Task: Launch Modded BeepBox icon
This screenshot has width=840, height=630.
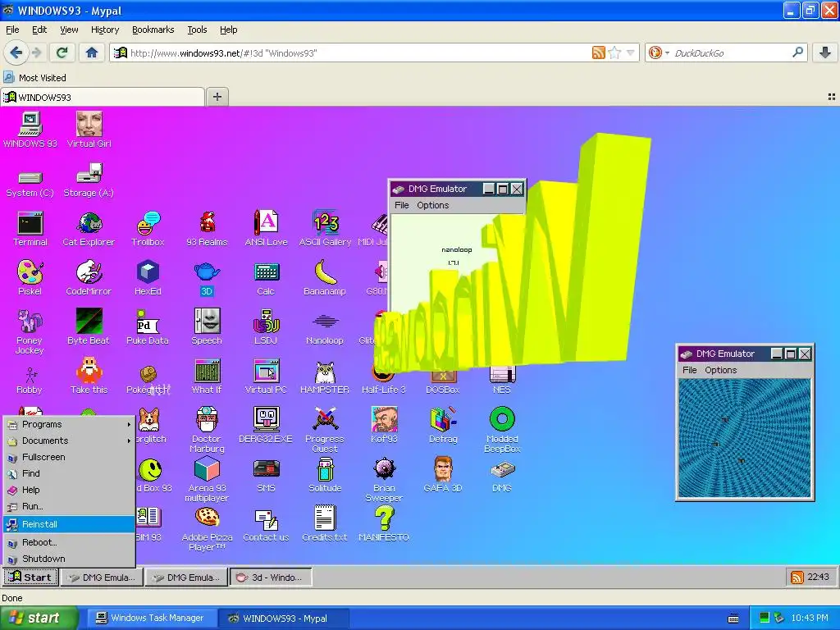Action: pos(502,430)
